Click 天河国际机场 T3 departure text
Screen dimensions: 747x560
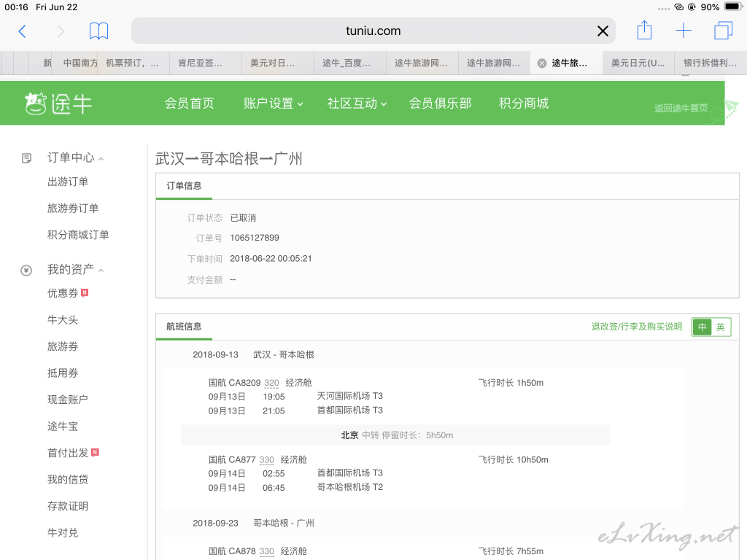(350, 396)
